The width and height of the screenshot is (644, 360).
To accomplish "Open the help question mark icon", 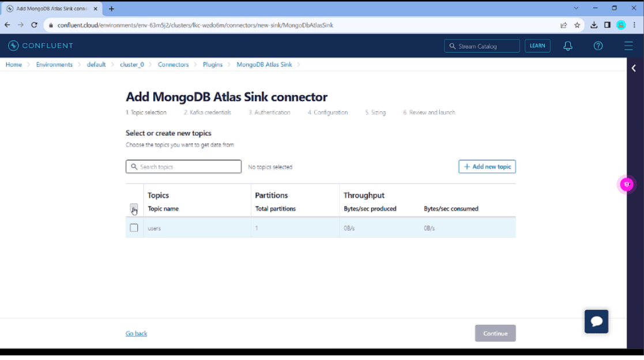I will tap(598, 46).
